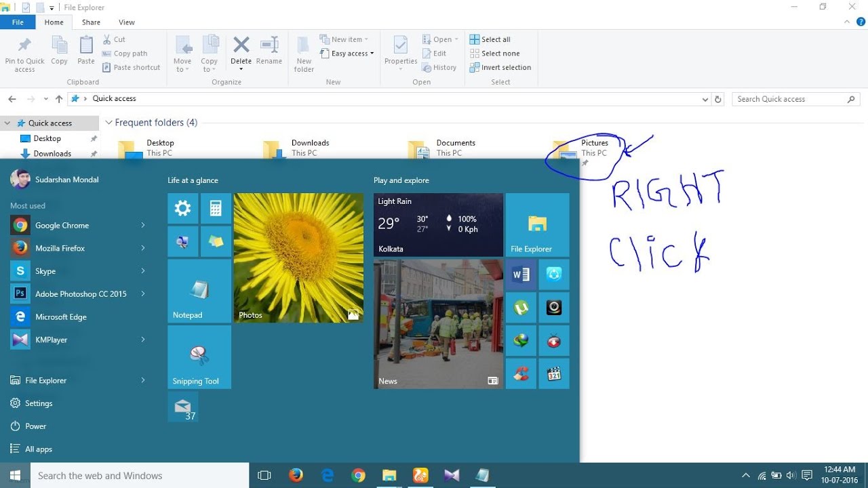Expand KMPlayer jump list arrow
This screenshot has width=868, height=488.
click(x=143, y=340)
